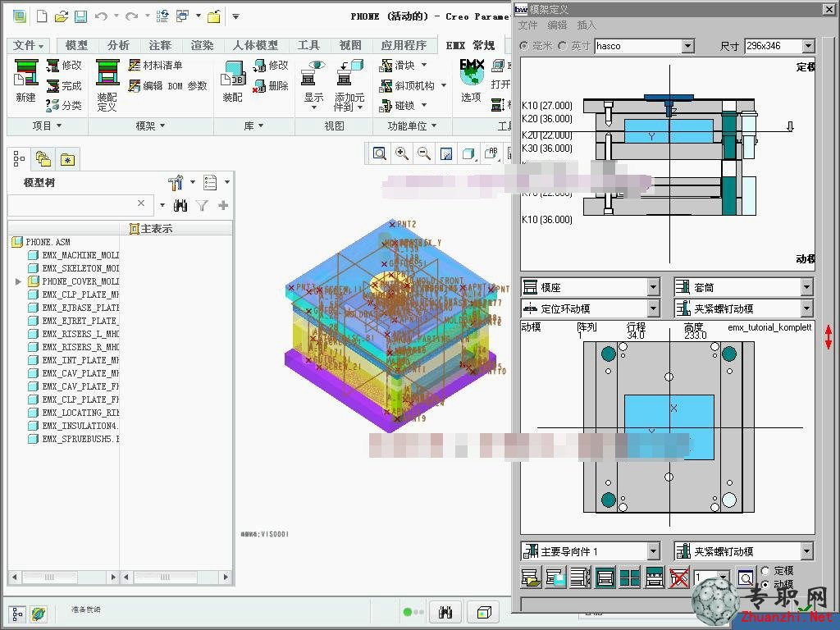Open the 斜顶机构 lifter dropdown arrow
Viewport: 840px width, 630px height.
click(444, 85)
